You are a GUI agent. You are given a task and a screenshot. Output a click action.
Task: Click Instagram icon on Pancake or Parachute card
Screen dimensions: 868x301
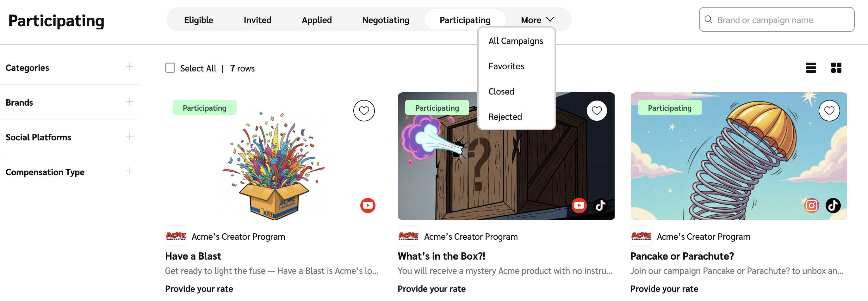811,206
